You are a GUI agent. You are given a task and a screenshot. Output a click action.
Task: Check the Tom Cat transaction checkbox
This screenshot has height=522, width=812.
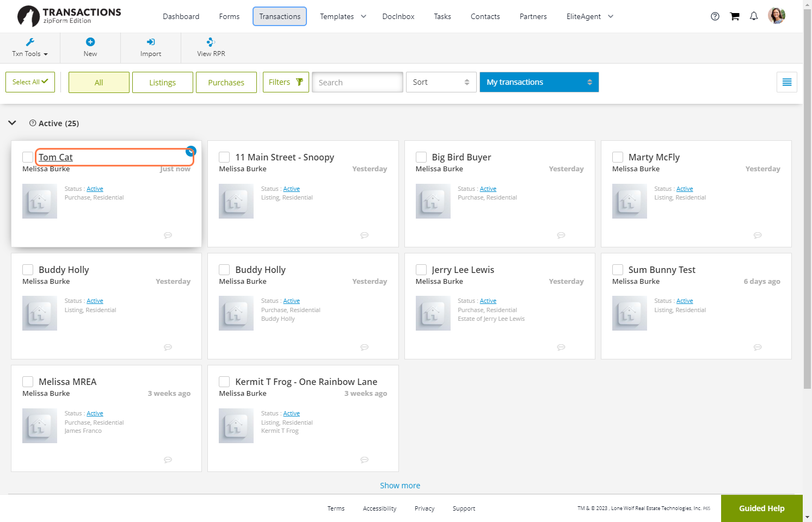[28, 157]
